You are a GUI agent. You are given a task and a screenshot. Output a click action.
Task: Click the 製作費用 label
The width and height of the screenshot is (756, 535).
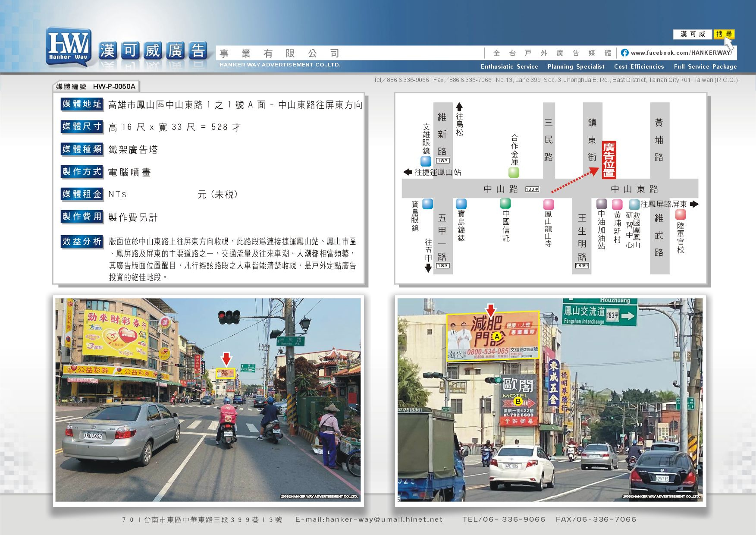[82, 217]
